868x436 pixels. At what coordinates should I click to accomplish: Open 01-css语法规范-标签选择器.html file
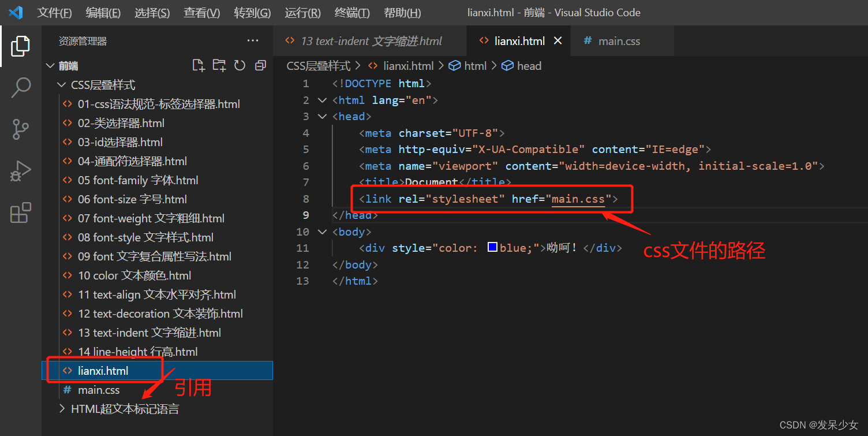(159, 104)
